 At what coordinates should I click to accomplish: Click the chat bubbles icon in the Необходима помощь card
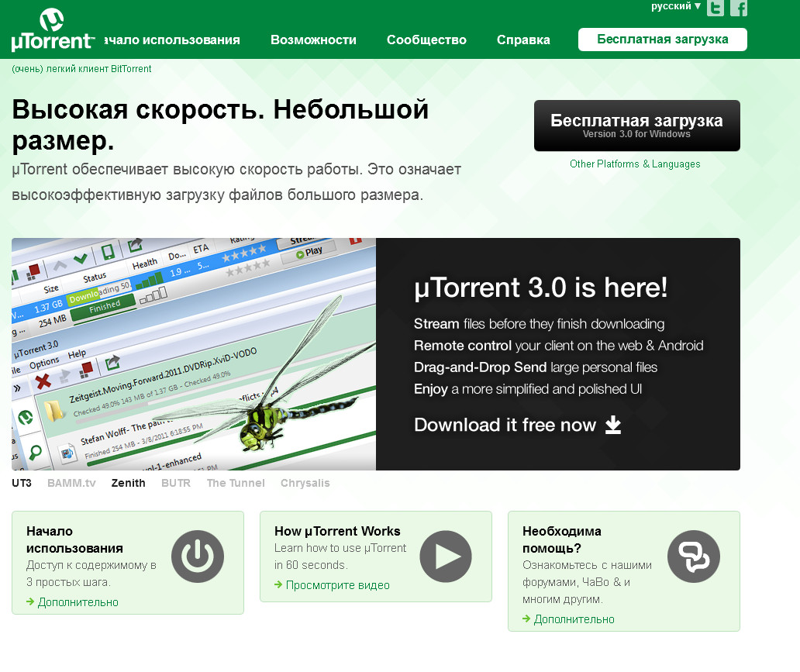click(693, 557)
